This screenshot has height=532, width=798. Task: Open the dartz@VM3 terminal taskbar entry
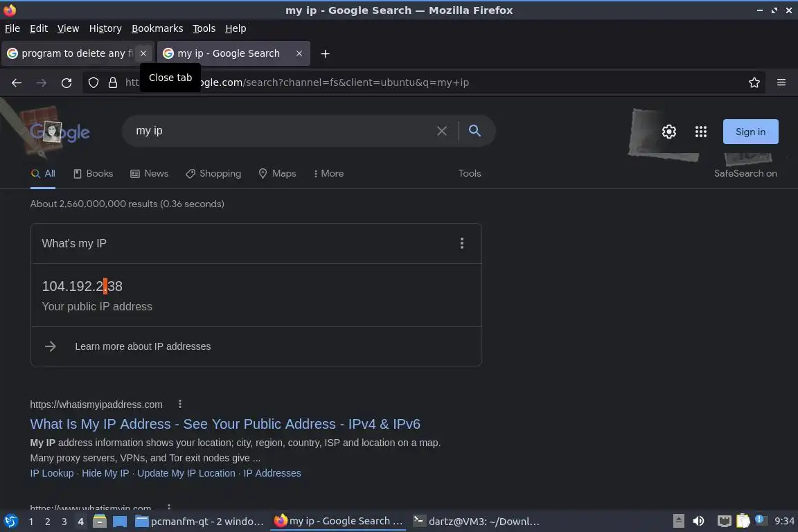tap(477, 522)
